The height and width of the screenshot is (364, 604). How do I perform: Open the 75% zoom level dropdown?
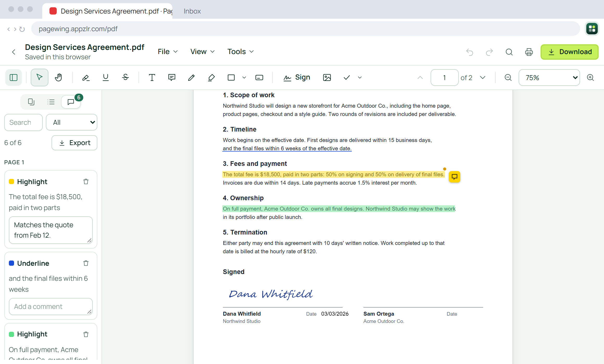click(x=549, y=77)
